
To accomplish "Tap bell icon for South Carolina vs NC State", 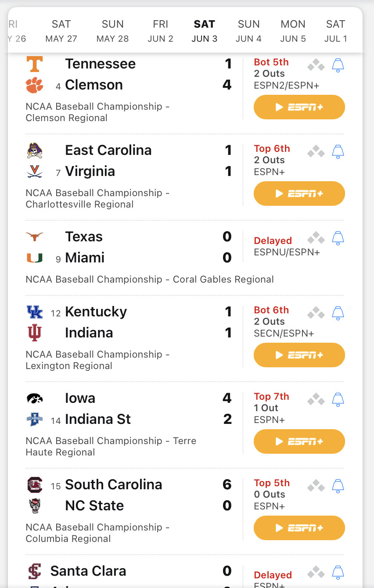I will click(338, 486).
